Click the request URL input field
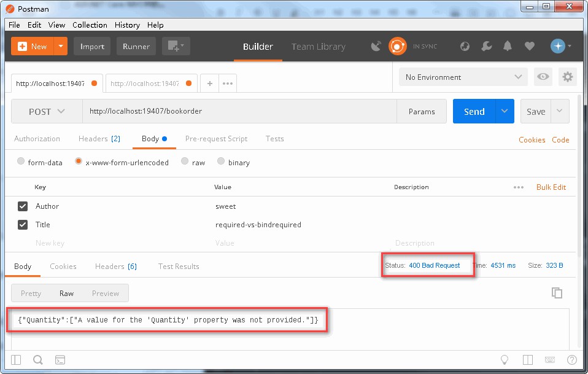The width and height of the screenshot is (588, 374). (x=239, y=111)
